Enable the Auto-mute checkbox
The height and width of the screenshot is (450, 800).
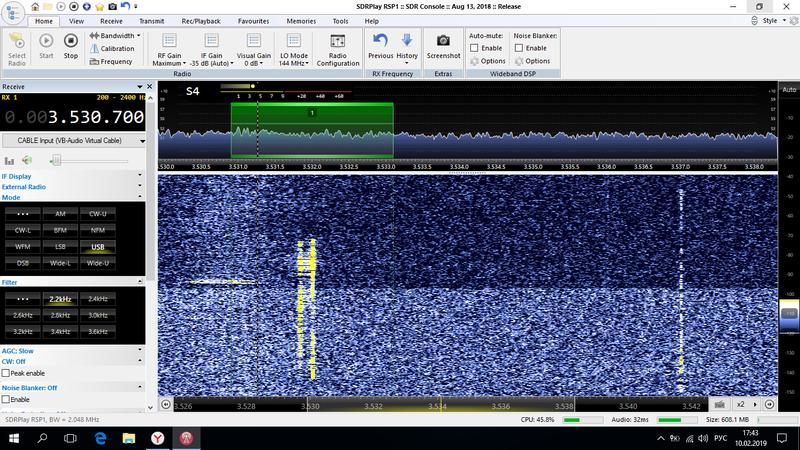(474, 48)
